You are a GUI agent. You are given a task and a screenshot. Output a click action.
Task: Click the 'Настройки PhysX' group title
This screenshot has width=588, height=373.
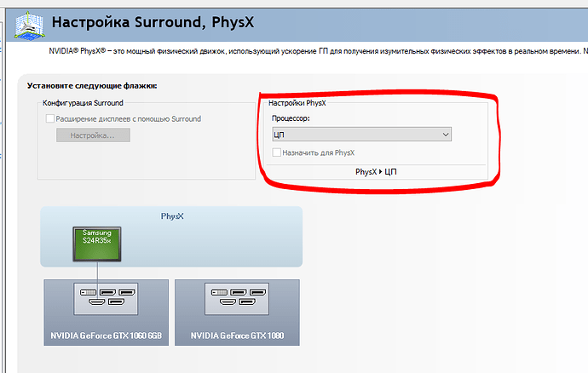tap(297, 103)
